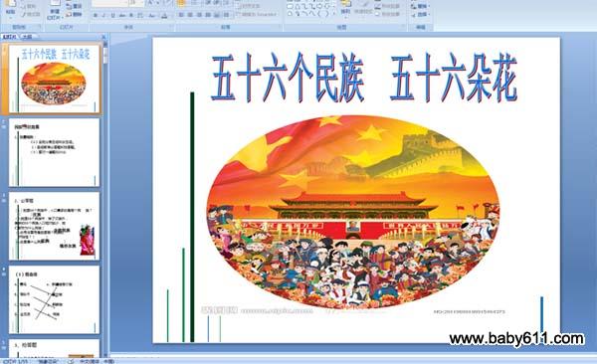Click the Text Shadow icon
This screenshot has width=597, height=364.
pyautogui.click(x=131, y=15)
